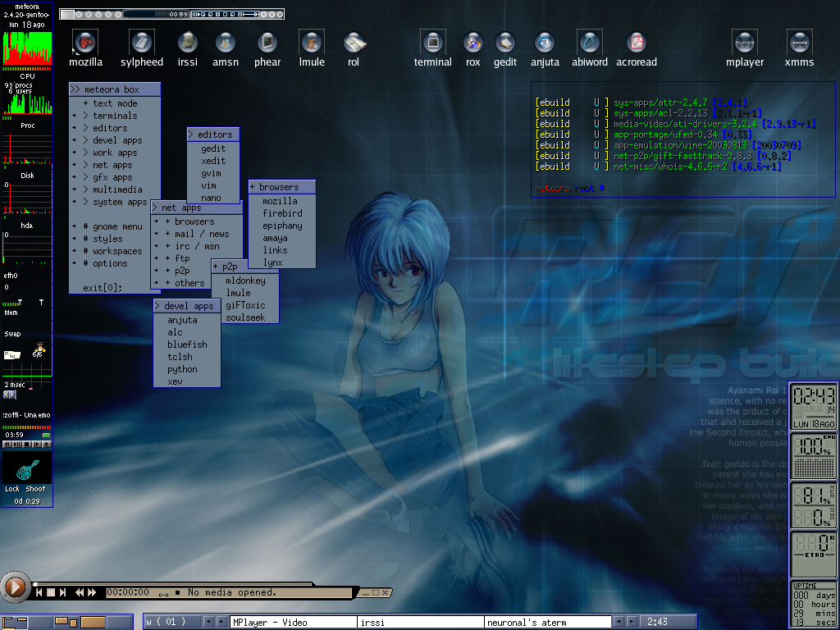Select gvim in the editors menu
The height and width of the screenshot is (630, 840).
(213, 173)
